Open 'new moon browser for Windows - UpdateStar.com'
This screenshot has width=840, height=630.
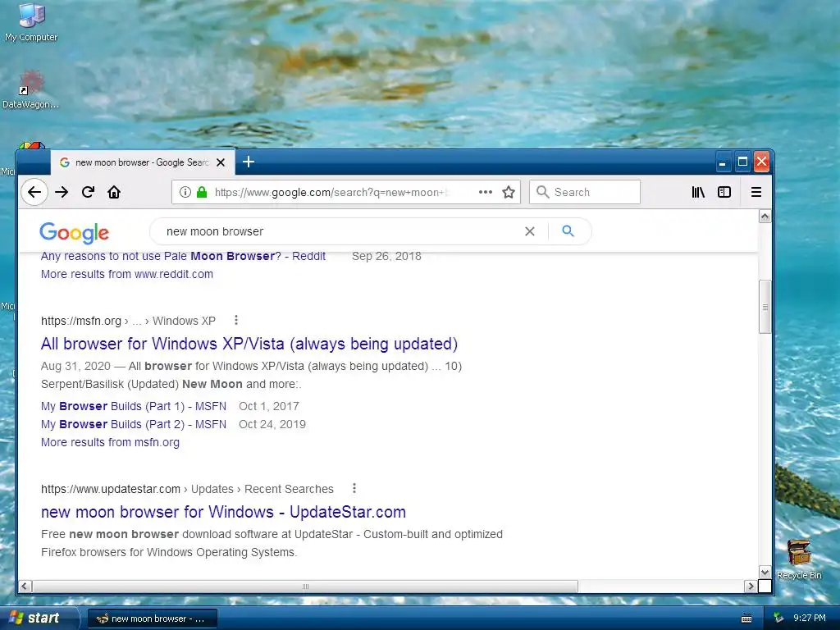[223, 512]
